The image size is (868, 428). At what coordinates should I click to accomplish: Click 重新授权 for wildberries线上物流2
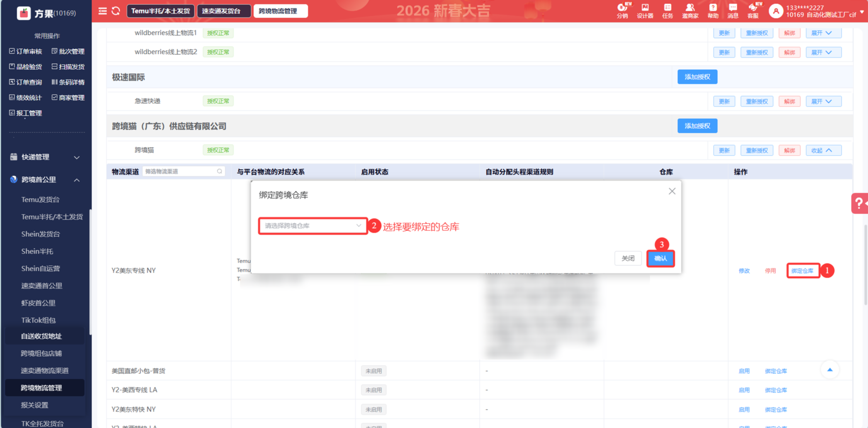(x=757, y=52)
